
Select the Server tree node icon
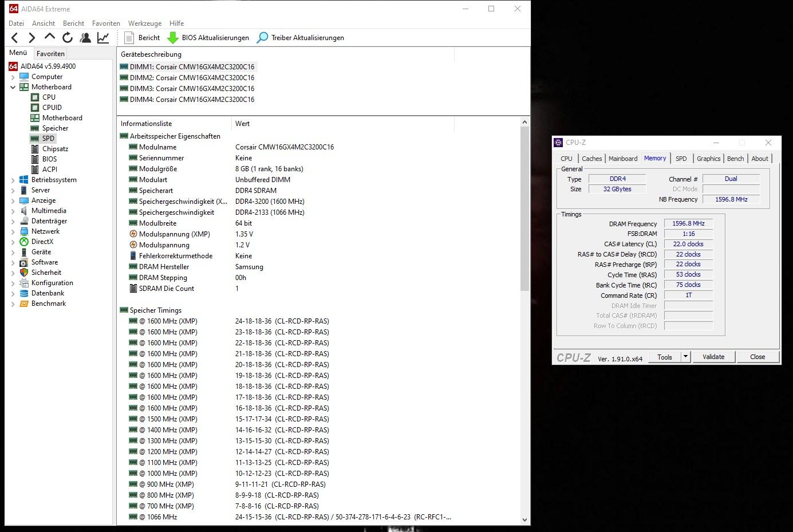point(24,190)
